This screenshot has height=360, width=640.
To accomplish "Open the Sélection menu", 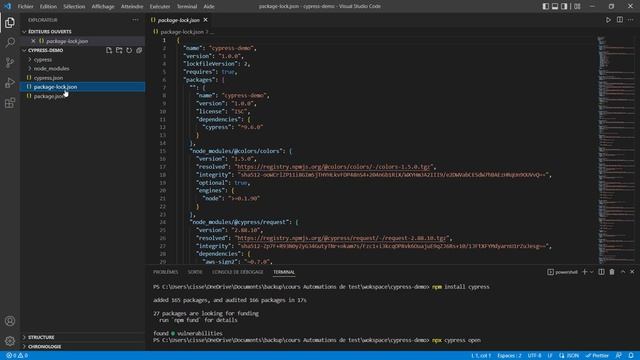I will [x=74, y=6].
